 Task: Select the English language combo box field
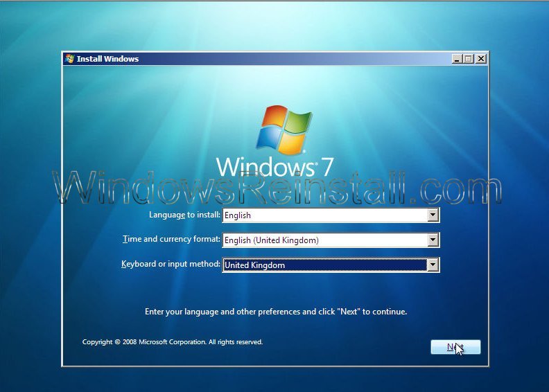324,215
